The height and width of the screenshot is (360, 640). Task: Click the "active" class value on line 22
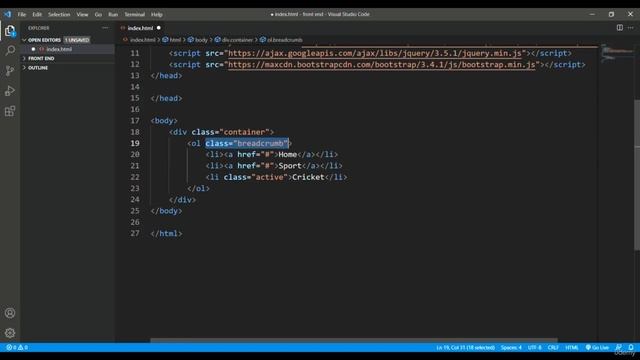coord(269,177)
